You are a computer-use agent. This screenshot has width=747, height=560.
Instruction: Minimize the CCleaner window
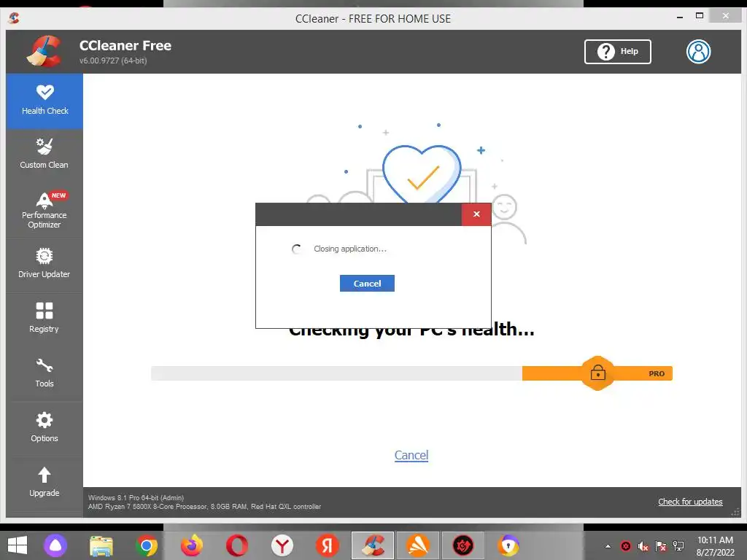click(680, 17)
